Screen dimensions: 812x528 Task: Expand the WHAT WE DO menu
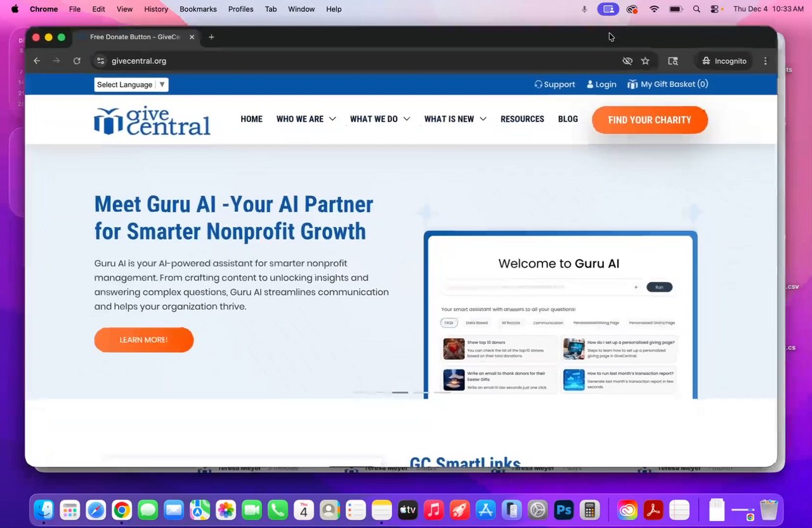[380, 119]
